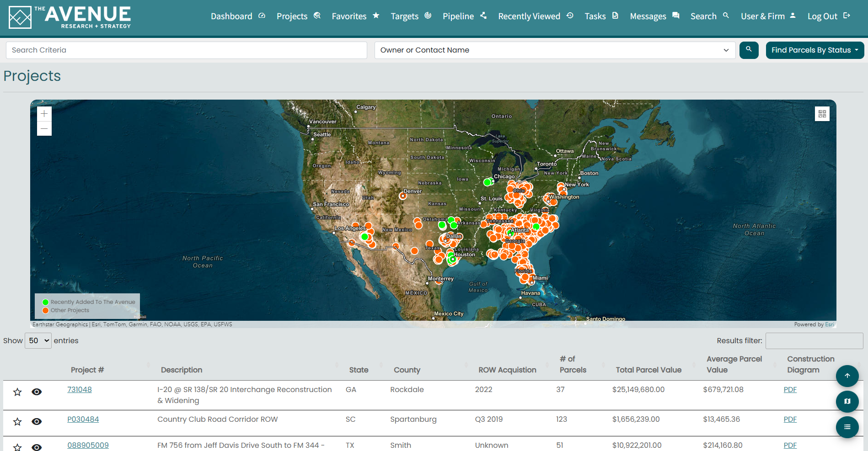Sort table by ROW Acquisition column
868x451 pixels.
click(x=507, y=370)
